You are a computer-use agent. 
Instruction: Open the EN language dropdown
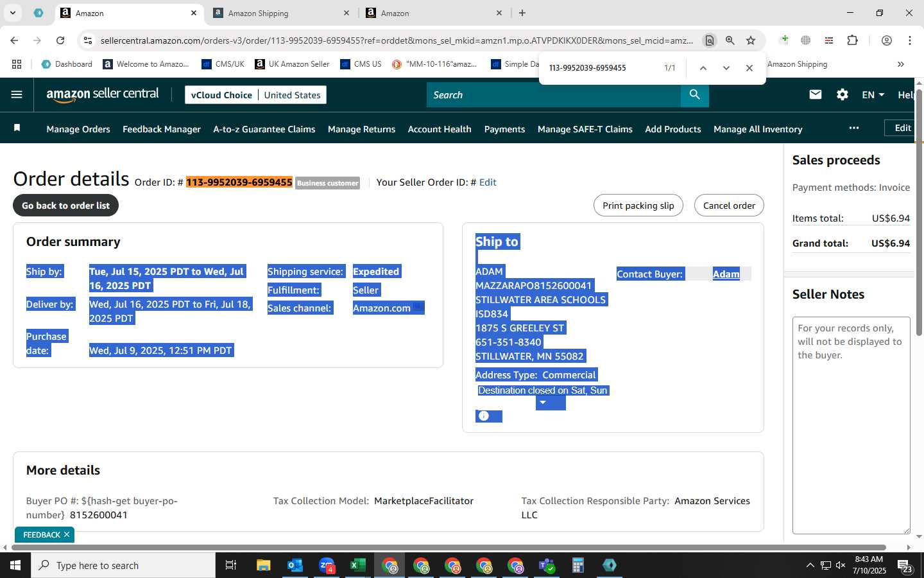point(873,94)
